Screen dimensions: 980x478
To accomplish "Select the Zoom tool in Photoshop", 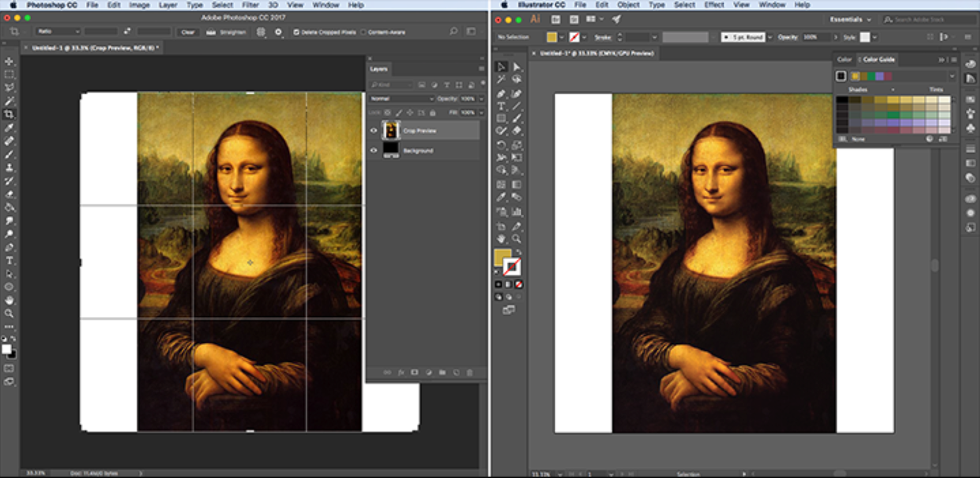I will (x=9, y=314).
